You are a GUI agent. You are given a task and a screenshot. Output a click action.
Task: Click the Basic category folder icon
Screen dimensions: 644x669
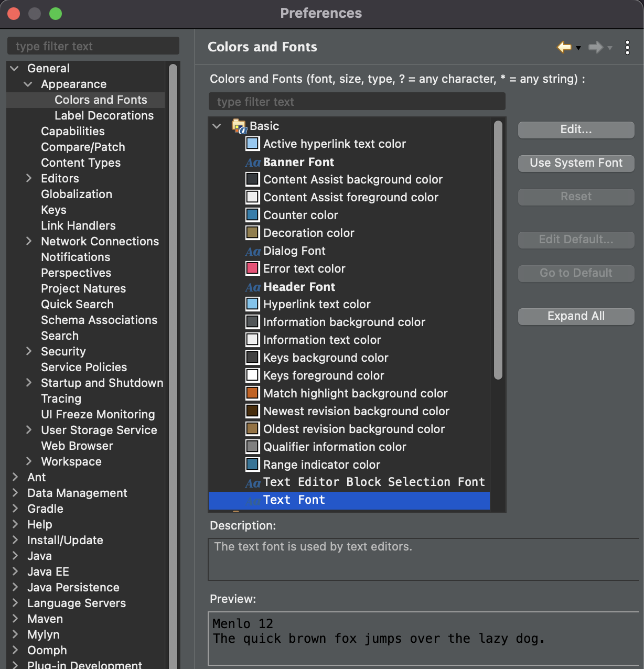(239, 126)
